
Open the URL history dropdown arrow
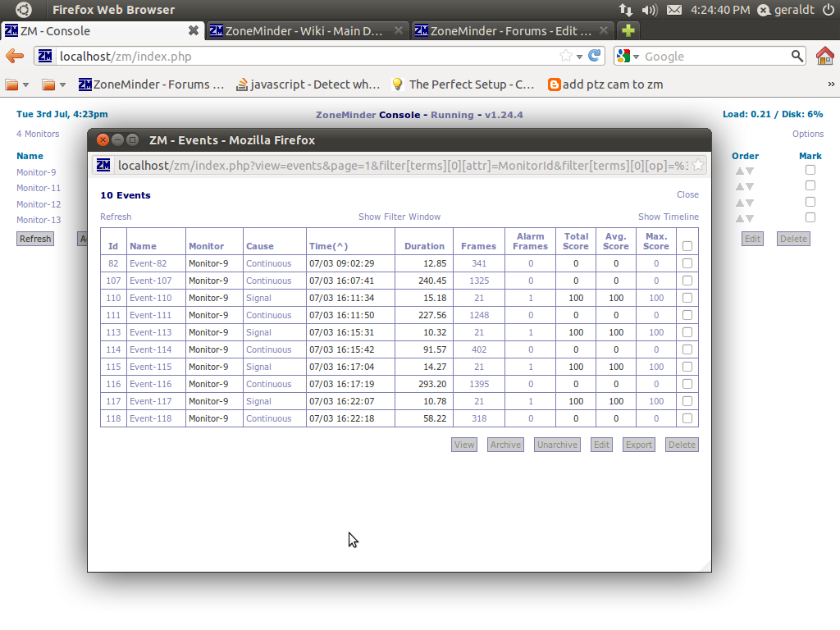(x=579, y=57)
